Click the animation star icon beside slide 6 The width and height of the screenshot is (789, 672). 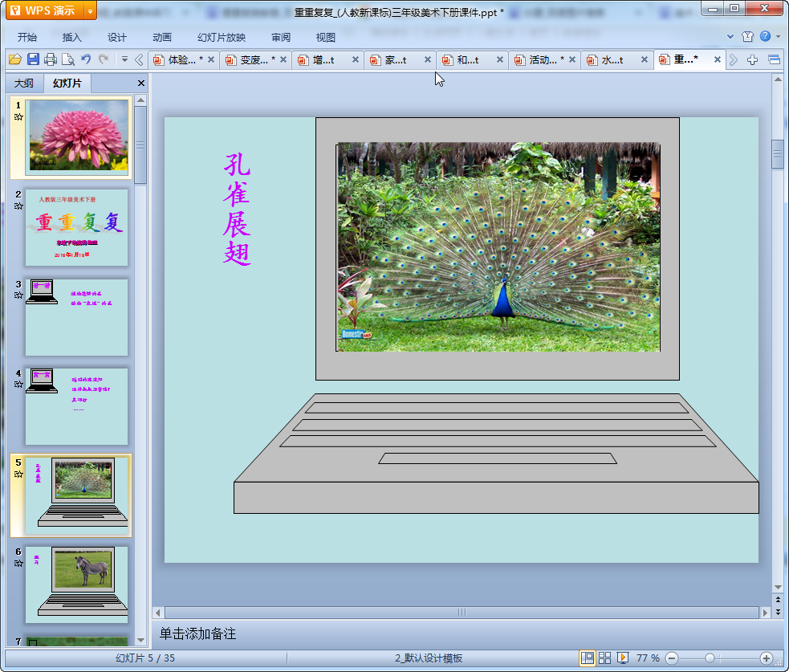(x=18, y=564)
